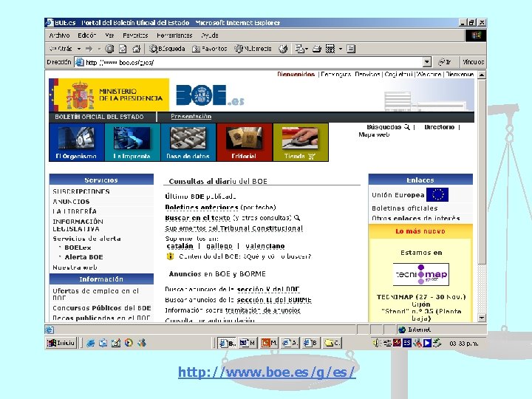Click the Tecnimap logo banner
Screen dimensions: 532x399
click(x=420, y=274)
